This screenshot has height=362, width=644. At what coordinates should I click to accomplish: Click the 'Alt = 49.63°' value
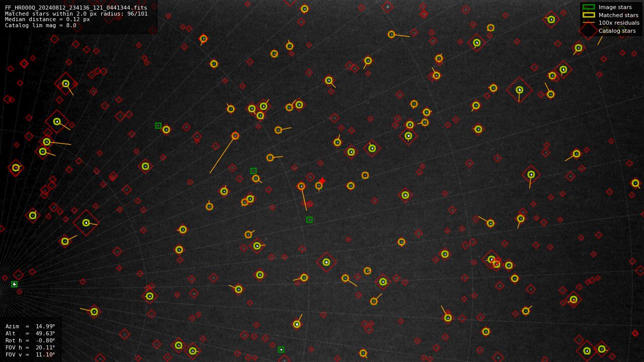point(30,333)
